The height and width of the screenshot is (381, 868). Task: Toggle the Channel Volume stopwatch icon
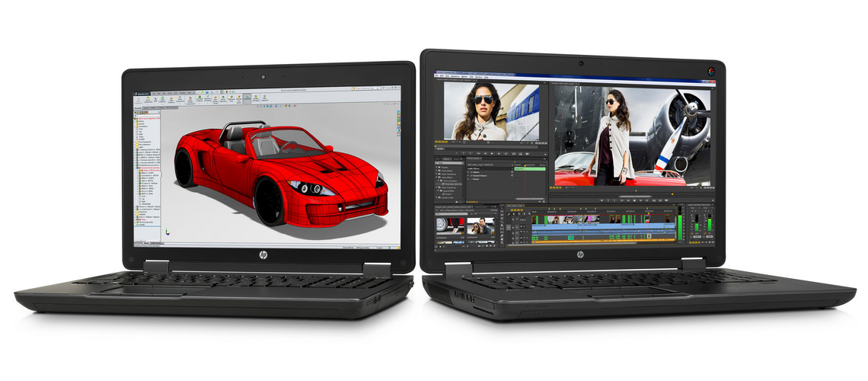[512, 175]
